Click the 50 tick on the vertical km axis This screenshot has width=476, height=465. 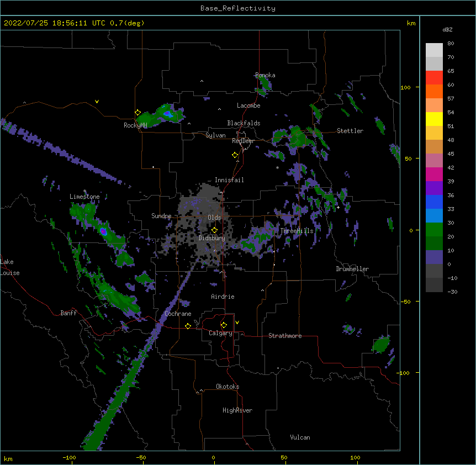(408, 158)
